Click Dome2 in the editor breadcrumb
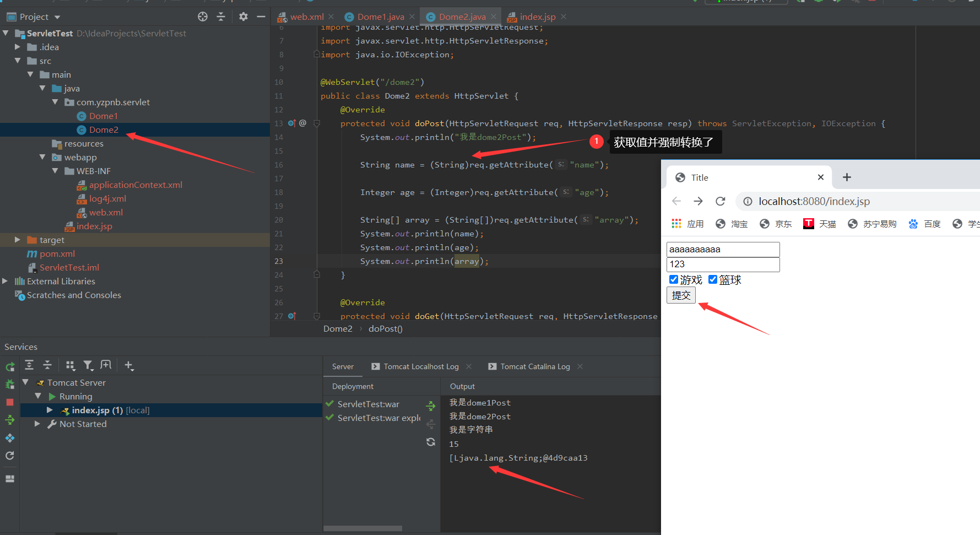Viewport: 980px width, 535px height. coord(338,329)
